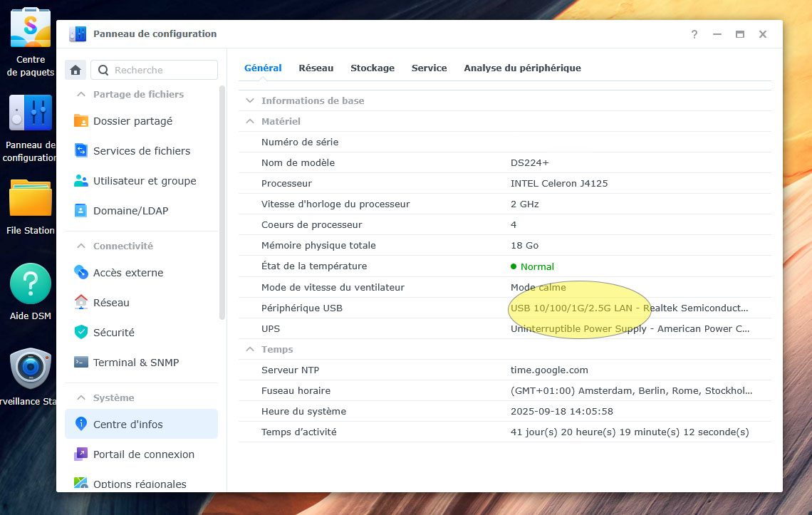Image resolution: width=812 pixels, height=515 pixels.
Task: Click the Recherche search field
Action: 162,70
